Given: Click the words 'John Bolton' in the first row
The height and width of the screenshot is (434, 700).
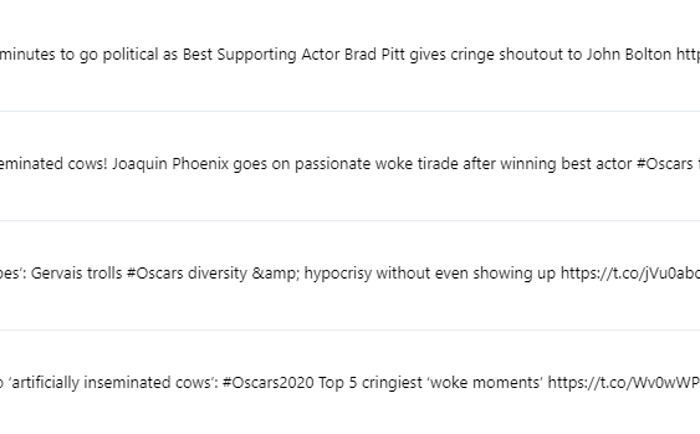Looking at the screenshot, I should pyautogui.click(x=629, y=54).
